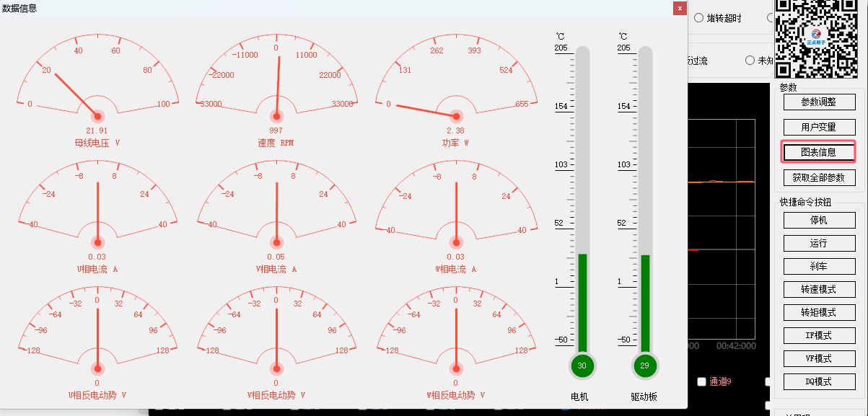Apply brake with 刹车 button
This screenshot has width=868, height=416.
tap(819, 266)
